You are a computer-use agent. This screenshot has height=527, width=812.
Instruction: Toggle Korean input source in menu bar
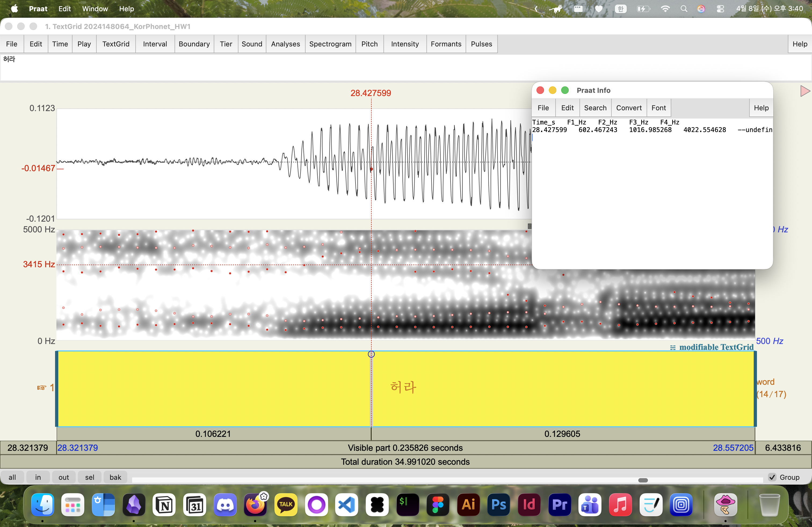pyautogui.click(x=621, y=9)
